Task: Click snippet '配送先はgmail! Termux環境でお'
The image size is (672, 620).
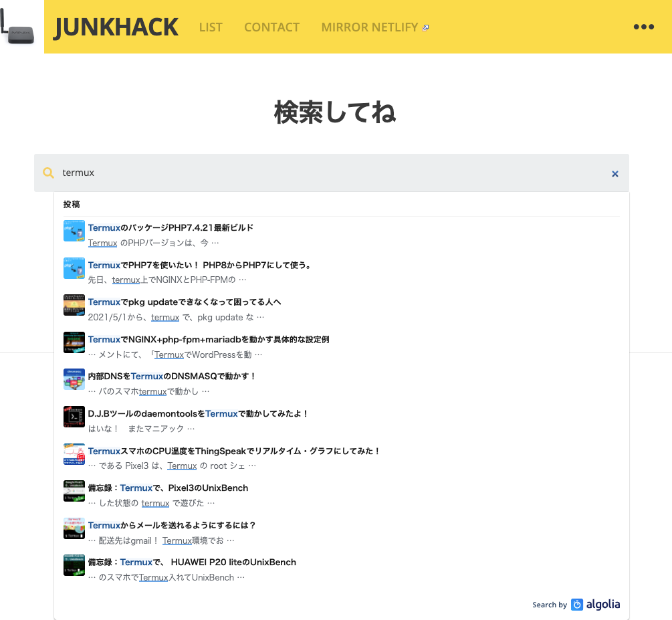Action: (x=161, y=540)
